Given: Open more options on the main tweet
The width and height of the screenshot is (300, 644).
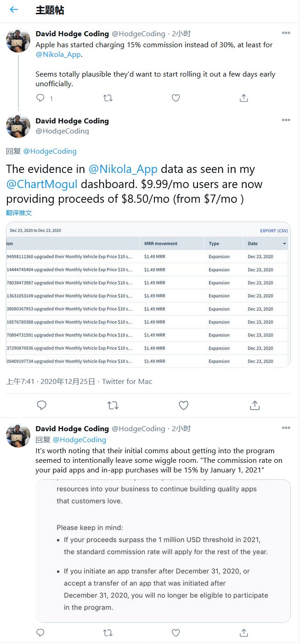Looking at the screenshot, I should (x=286, y=120).
